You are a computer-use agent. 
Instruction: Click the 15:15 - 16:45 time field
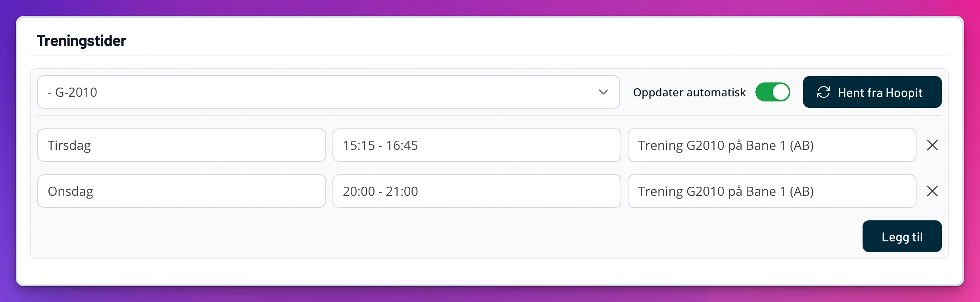(477, 145)
